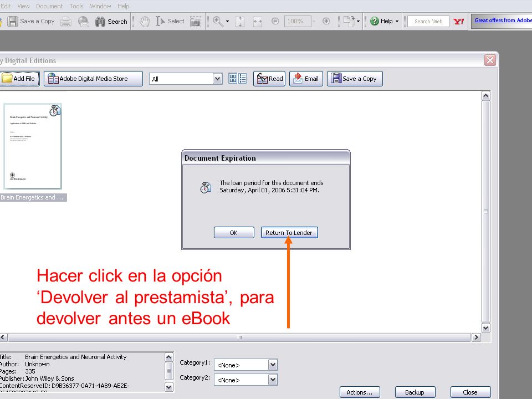Click the ContentReserveID line in the details panel
Screen dimensions: 532x399
[x=64, y=386]
